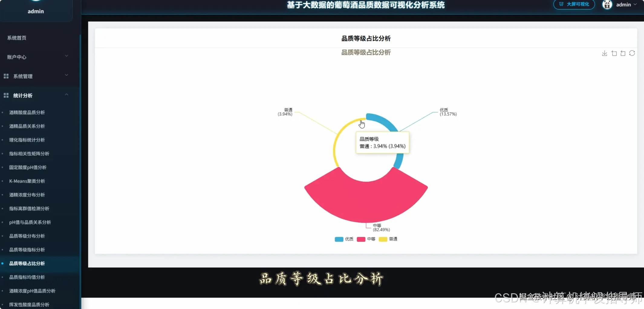Open admin user dropdown in header

626,5
